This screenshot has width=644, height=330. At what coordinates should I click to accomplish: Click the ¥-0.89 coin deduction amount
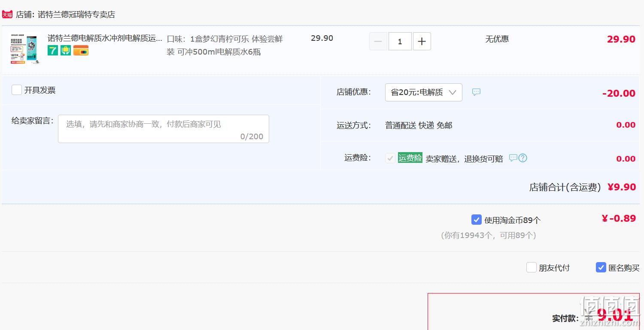[x=619, y=218]
